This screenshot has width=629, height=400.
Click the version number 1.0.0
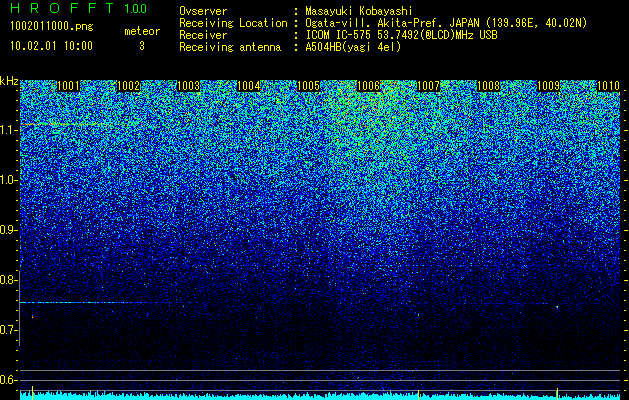136,9
